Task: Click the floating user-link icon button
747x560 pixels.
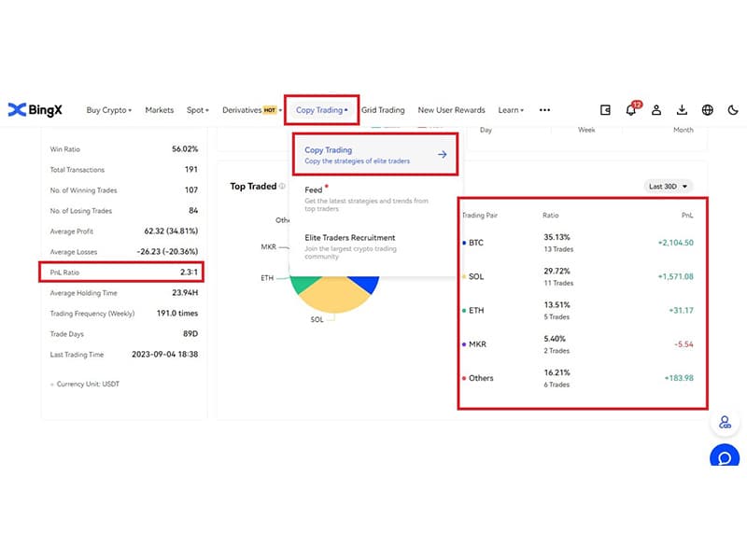Action: [725, 422]
